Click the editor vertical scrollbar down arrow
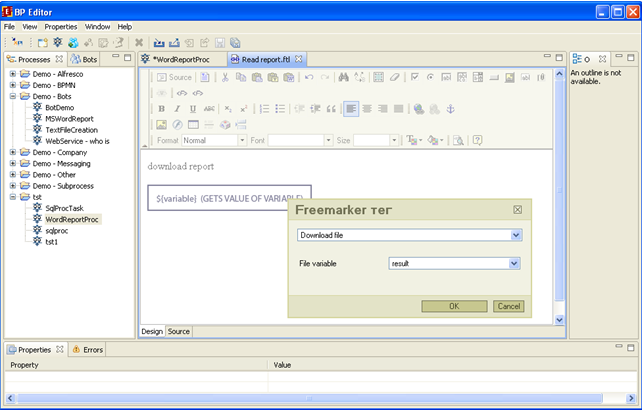 [x=559, y=319]
